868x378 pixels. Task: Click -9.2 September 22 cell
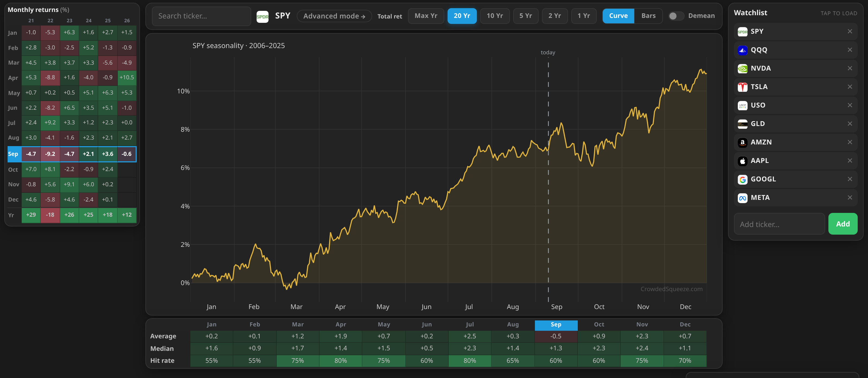(x=50, y=154)
